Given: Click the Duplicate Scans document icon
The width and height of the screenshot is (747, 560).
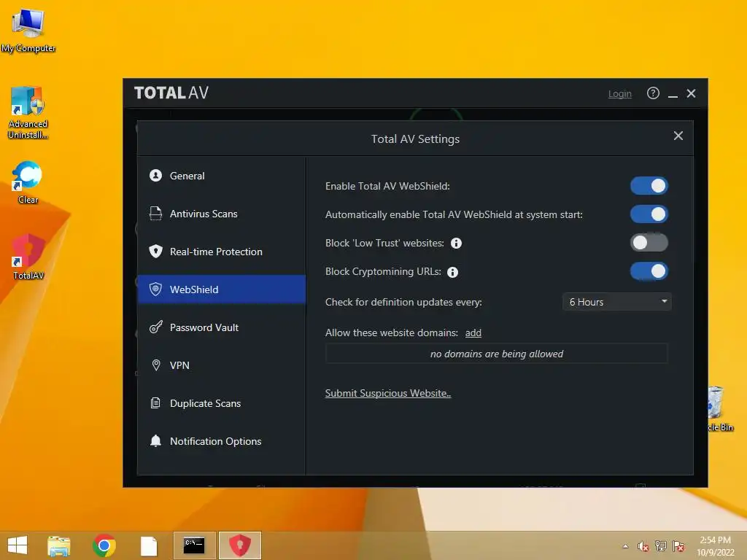Looking at the screenshot, I should pos(156,402).
